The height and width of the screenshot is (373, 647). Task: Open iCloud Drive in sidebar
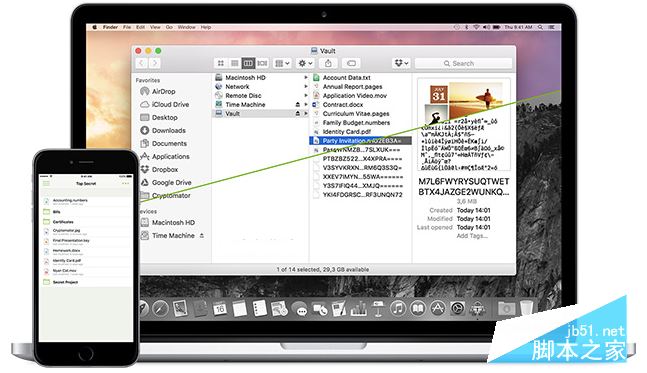coord(165,104)
